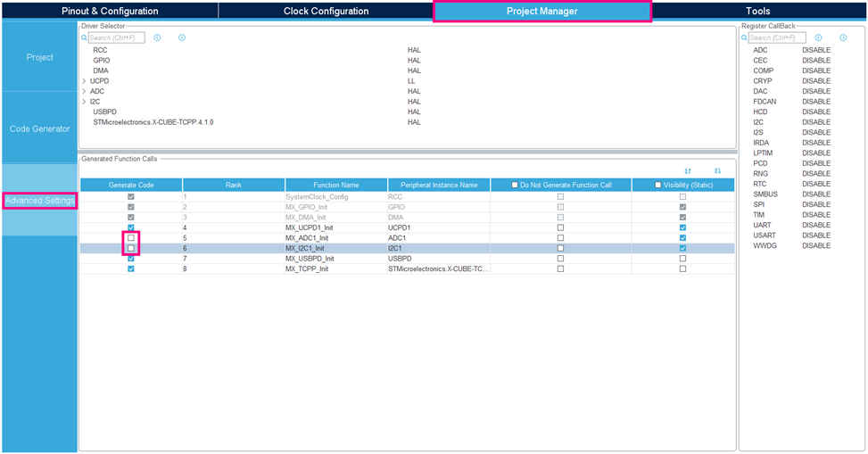
Task: Sort by the Rank column header
Action: [234, 185]
